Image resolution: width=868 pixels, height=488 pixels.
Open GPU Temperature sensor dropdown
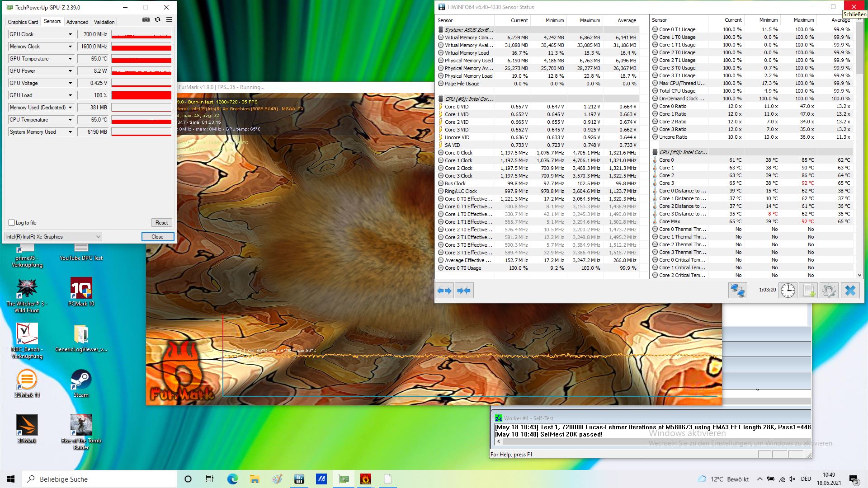click(70, 59)
